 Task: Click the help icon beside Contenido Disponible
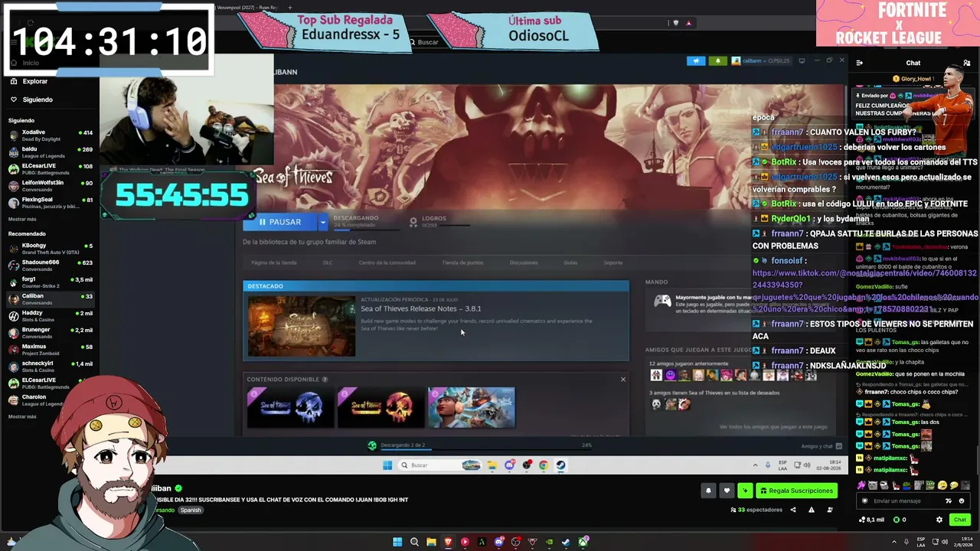pos(325,379)
